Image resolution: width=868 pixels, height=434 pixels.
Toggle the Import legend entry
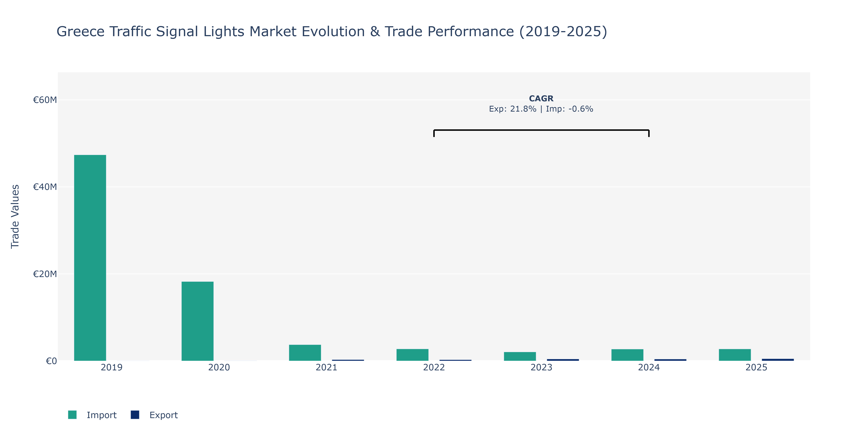pyautogui.click(x=92, y=415)
